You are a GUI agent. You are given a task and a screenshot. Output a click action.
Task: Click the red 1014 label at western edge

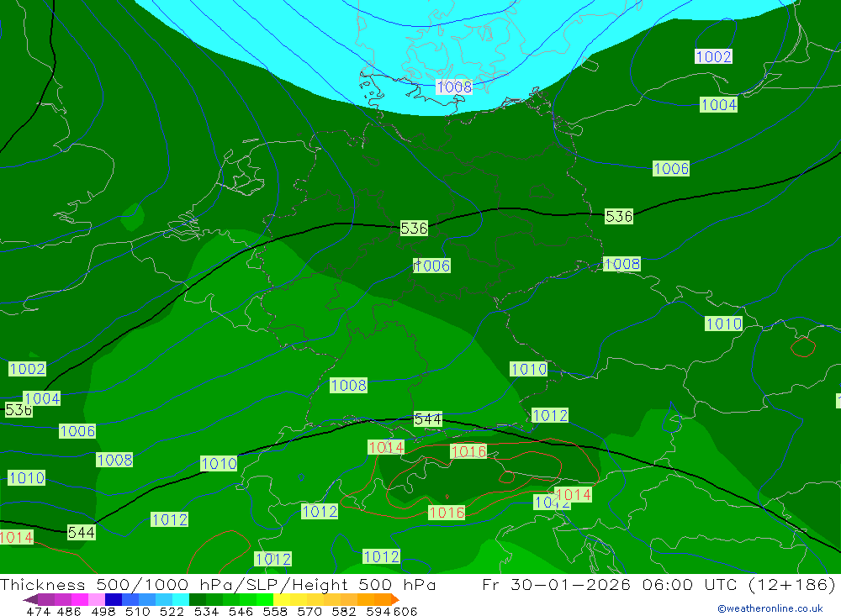[17, 537]
